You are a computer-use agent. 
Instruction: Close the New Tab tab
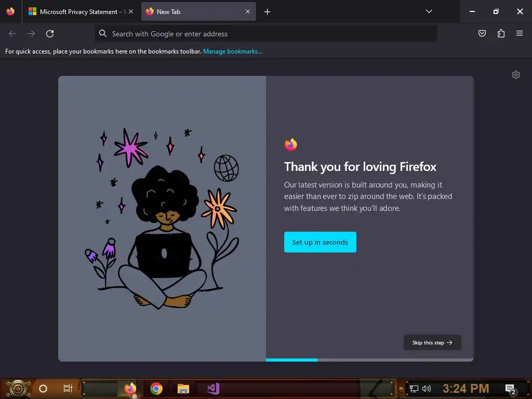(248, 11)
